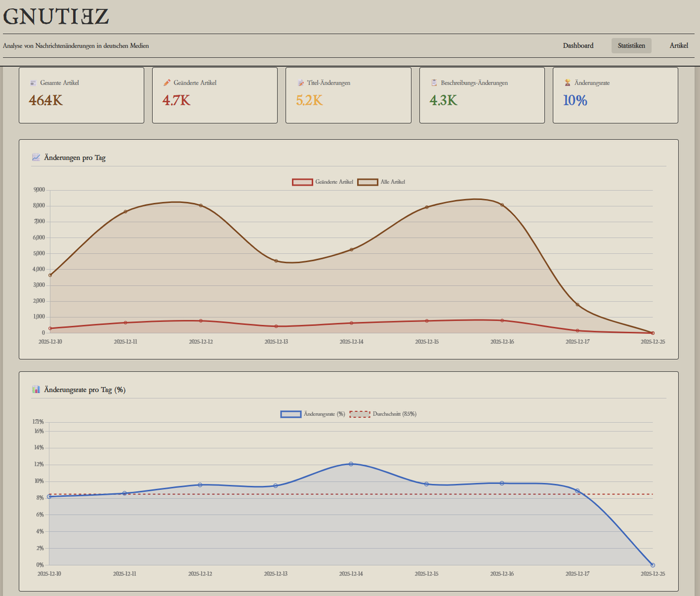Click the 4.3K description changes value
This screenshot has width=700, height=596.
coord(443,100)
